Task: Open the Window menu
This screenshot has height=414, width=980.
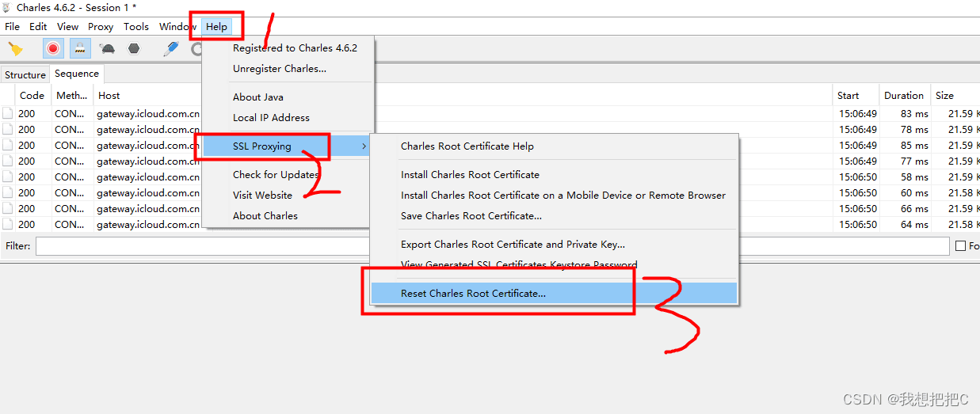Action: coord(177,26)
